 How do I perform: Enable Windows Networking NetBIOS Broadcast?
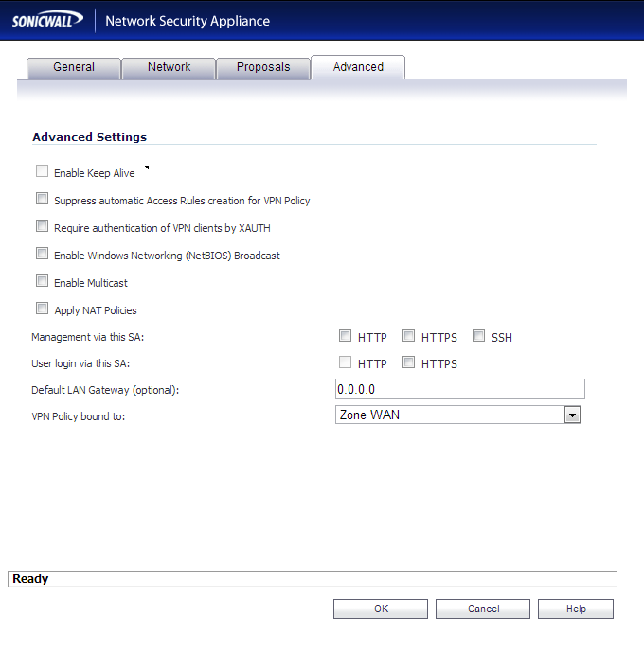tap(42, 254)
